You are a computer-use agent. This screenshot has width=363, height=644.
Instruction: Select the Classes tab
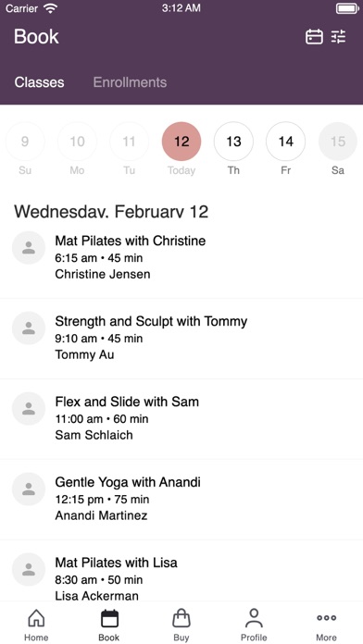point(39,82)
